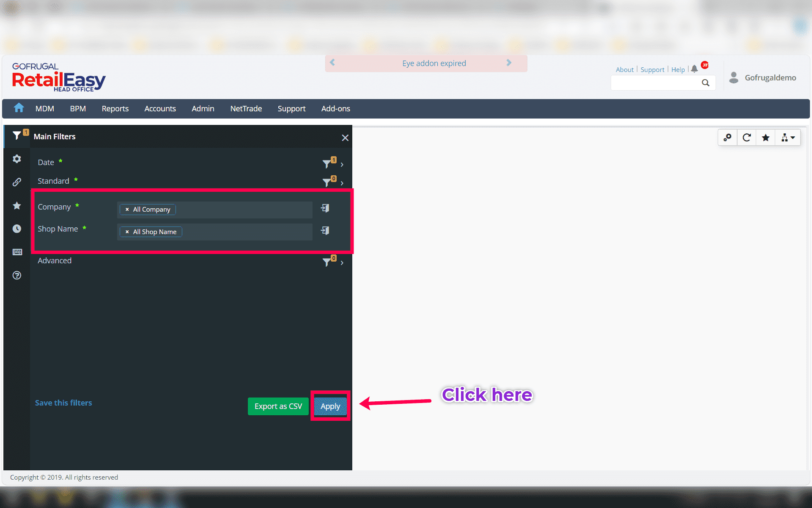Viewport: 812px width, 508px height.
Task: Open the Accounts menu
Action: [x=160, y=109]
